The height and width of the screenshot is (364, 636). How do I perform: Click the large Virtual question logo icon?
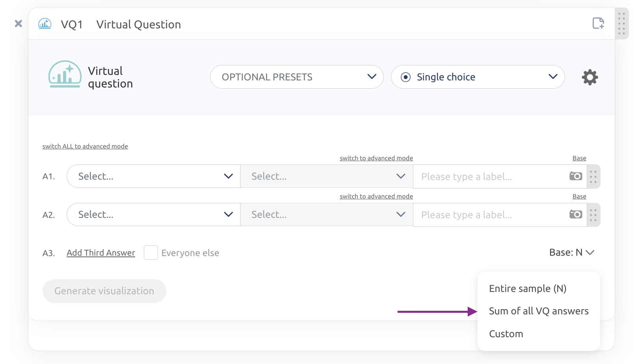65,74
